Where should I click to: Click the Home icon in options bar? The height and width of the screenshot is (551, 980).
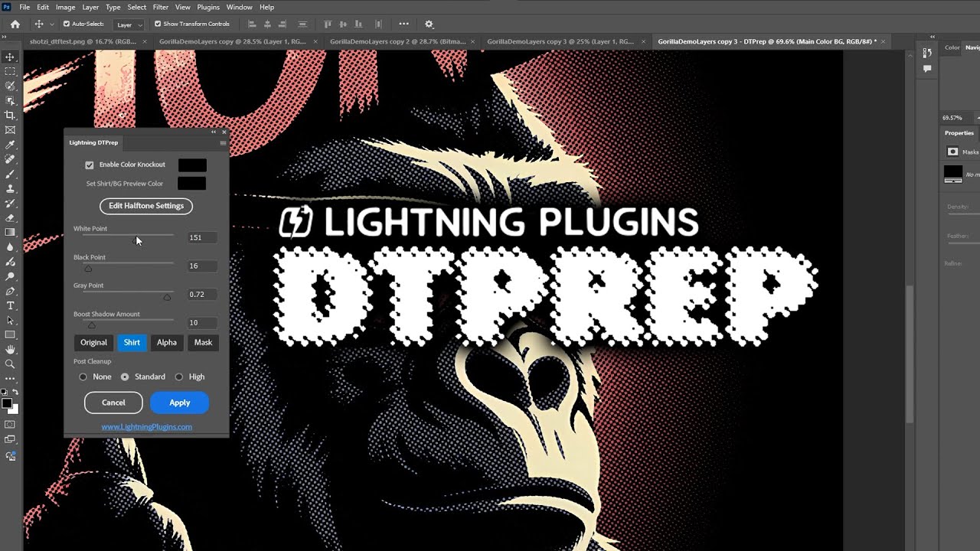(x=15, y=24)
